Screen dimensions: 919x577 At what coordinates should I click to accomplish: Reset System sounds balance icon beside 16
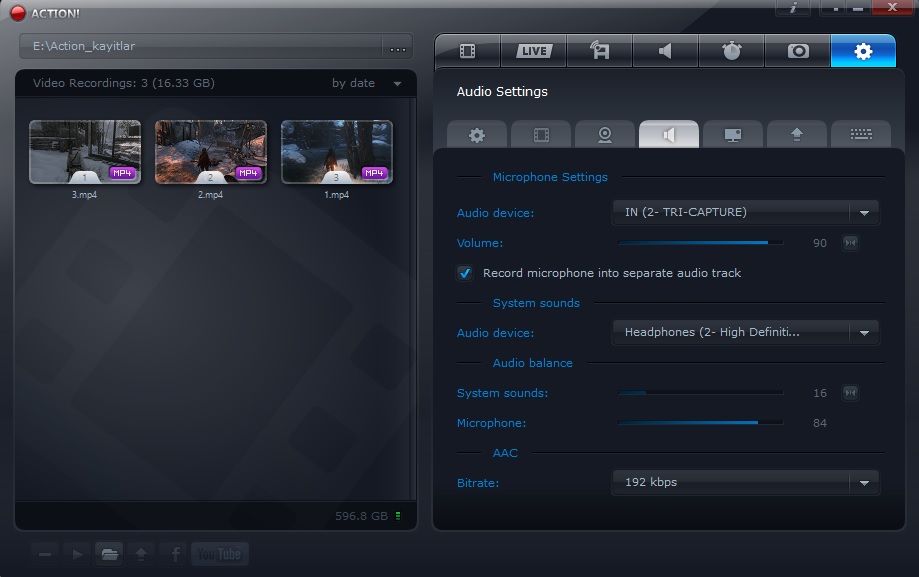(850, 392)
